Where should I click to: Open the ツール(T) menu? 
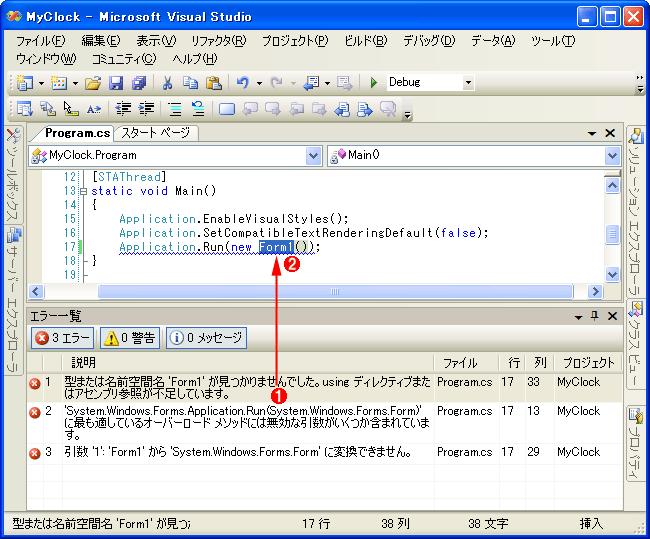[553, 41]
